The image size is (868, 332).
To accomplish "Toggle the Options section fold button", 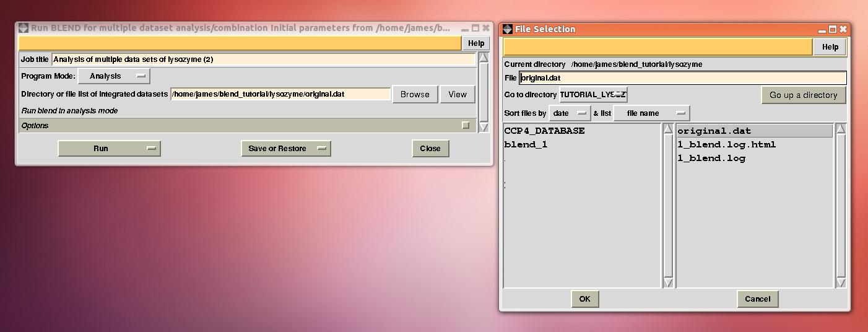I will coord(466,125).
